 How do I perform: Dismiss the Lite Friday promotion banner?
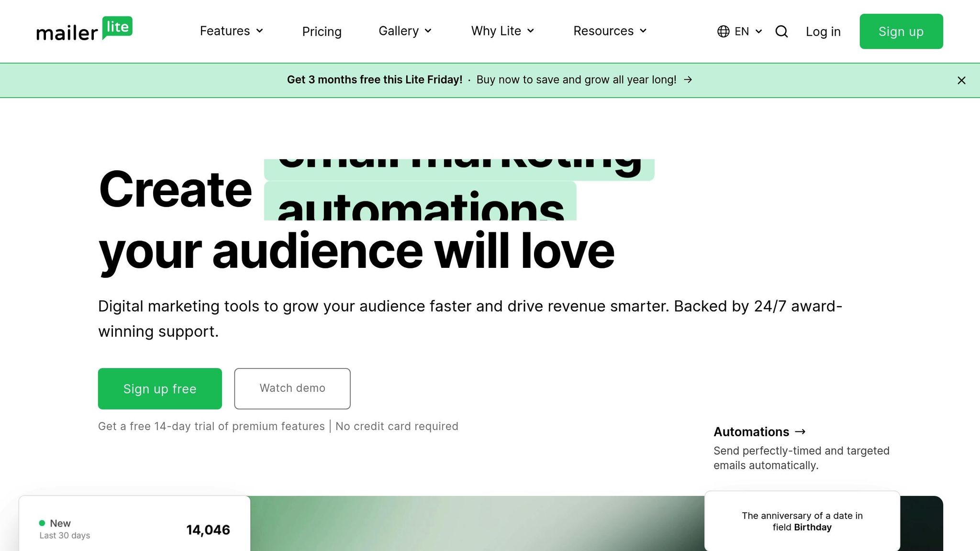click(961, 80)
